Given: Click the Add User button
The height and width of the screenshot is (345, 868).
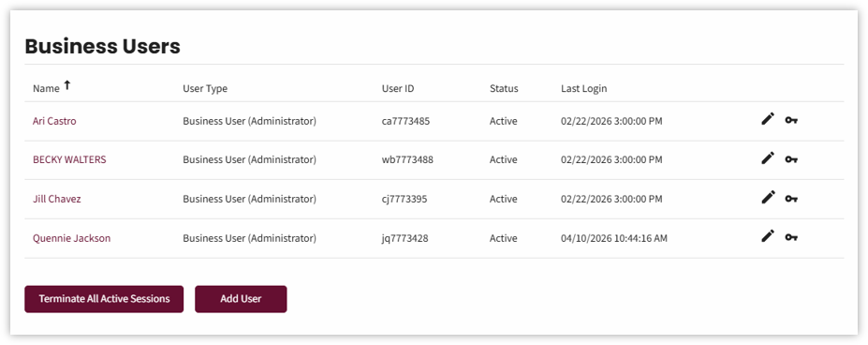Looking at the screenshot, I should coord(241,299).
